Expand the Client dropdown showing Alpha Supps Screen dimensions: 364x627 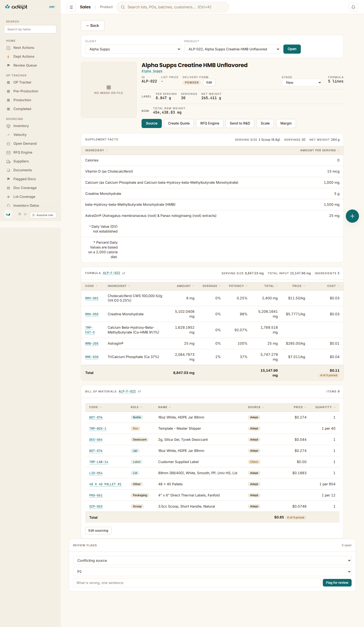pyautogui.click(x=133, y=49)
